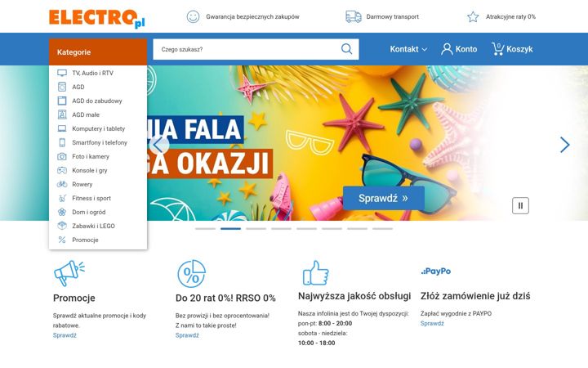
Task: Click the user account person icon
Action: [x=447, y=49]
